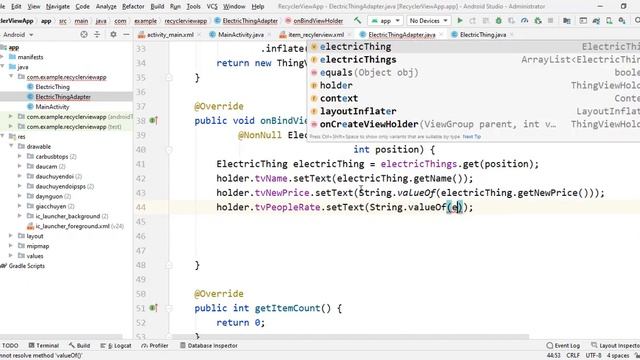Select equals(Object obj) completion suggestion

[473, 72]
